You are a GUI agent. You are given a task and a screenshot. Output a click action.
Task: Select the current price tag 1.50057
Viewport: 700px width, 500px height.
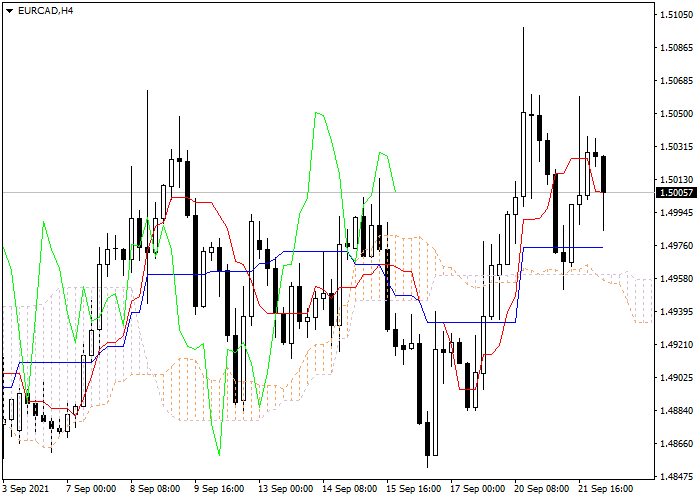pyautogui.click(x=676, y=193)
